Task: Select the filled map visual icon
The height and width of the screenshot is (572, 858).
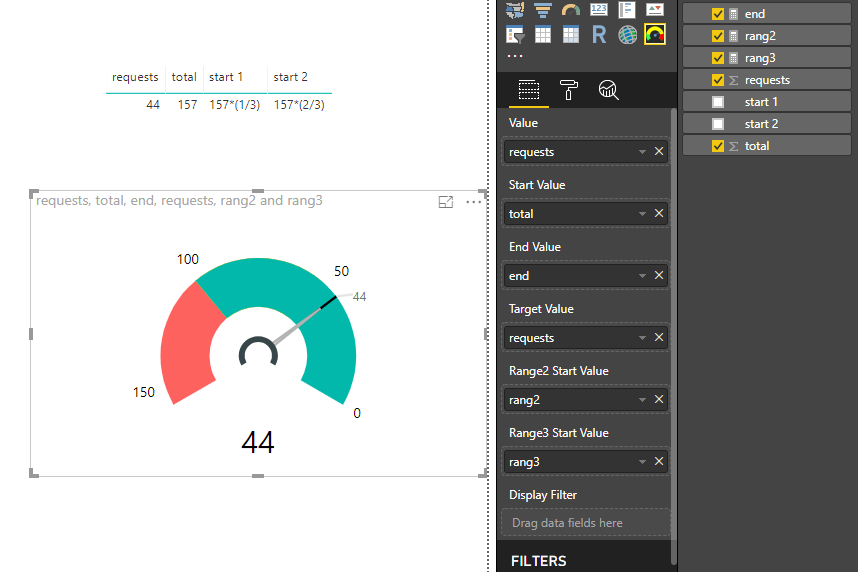Action: 515,9
